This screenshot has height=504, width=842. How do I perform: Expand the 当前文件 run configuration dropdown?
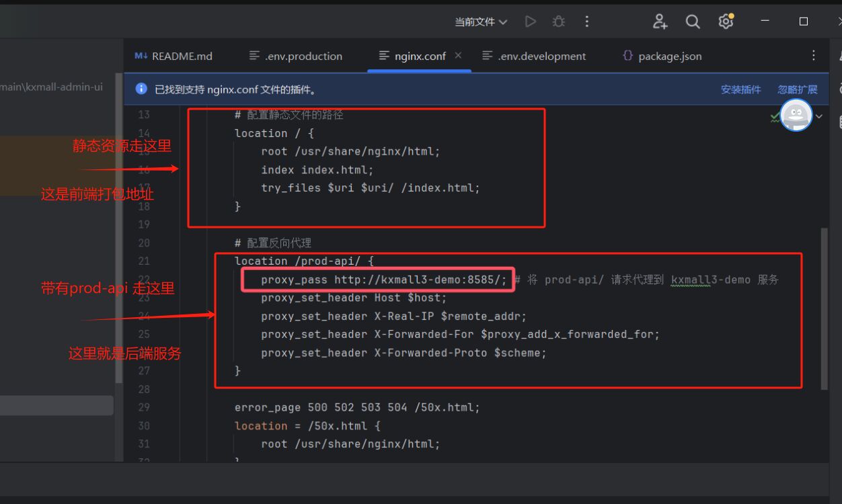[481, 22]
